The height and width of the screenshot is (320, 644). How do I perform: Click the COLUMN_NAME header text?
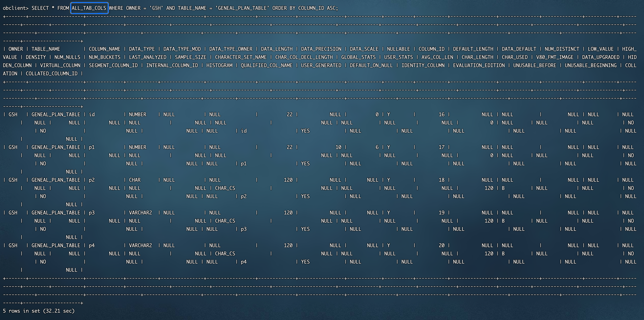pyautogui.click(x=104, y=49)
